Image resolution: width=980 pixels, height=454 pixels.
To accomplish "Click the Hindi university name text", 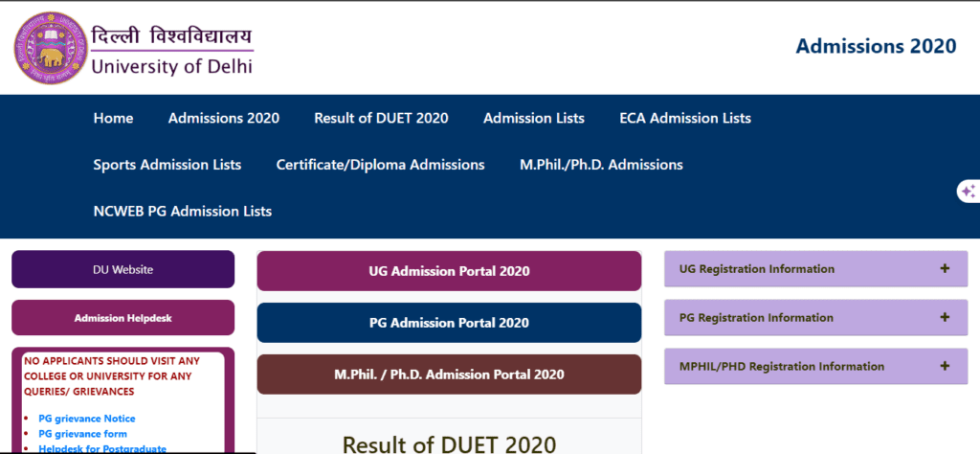I will pyautogui.click(x=172, y=35).
